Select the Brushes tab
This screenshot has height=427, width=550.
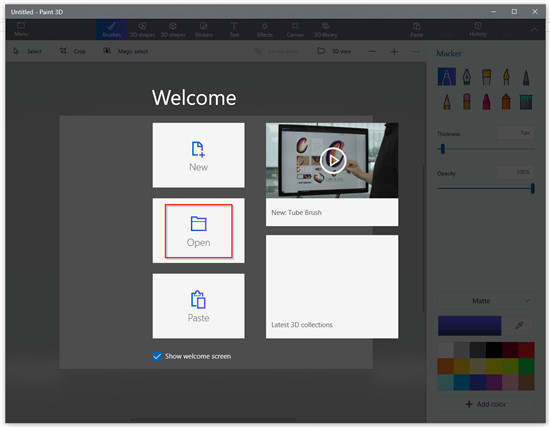click(112, 29)
